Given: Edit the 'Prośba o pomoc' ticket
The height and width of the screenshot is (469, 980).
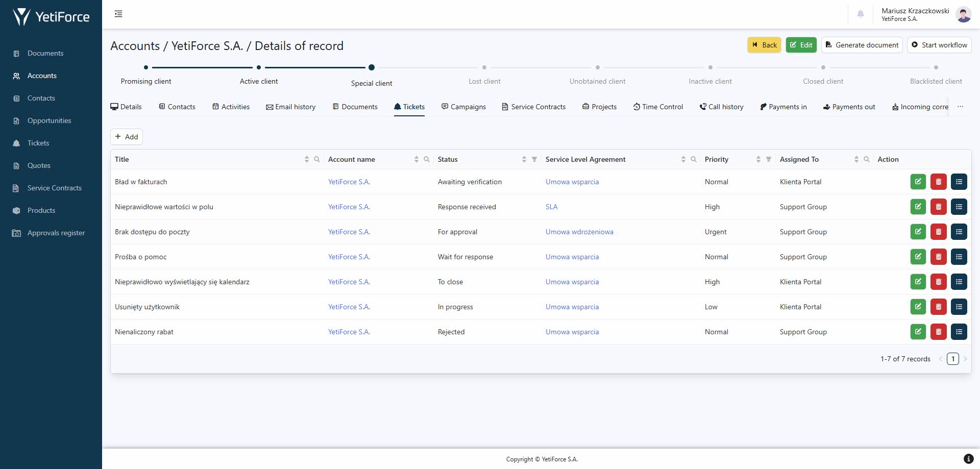Looking at the screenshot, I should [x=918, y=257].
